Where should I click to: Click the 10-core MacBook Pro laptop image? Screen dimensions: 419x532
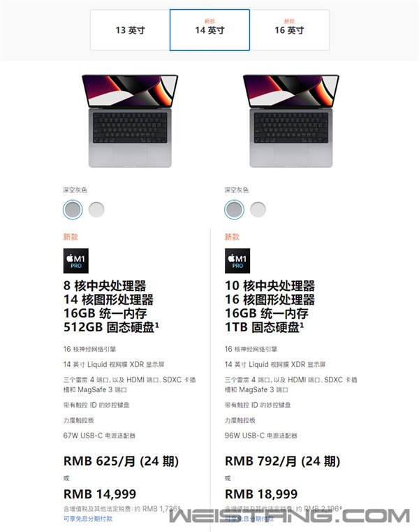click(x=291, y=121)
